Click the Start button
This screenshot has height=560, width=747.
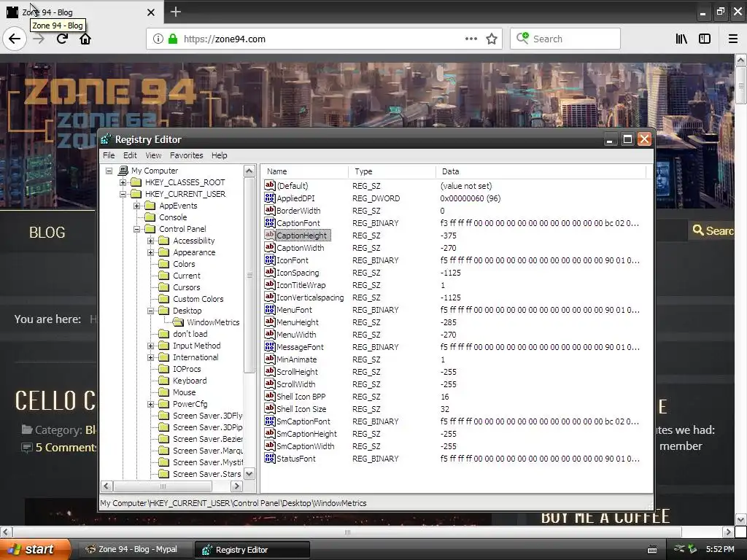35,549
